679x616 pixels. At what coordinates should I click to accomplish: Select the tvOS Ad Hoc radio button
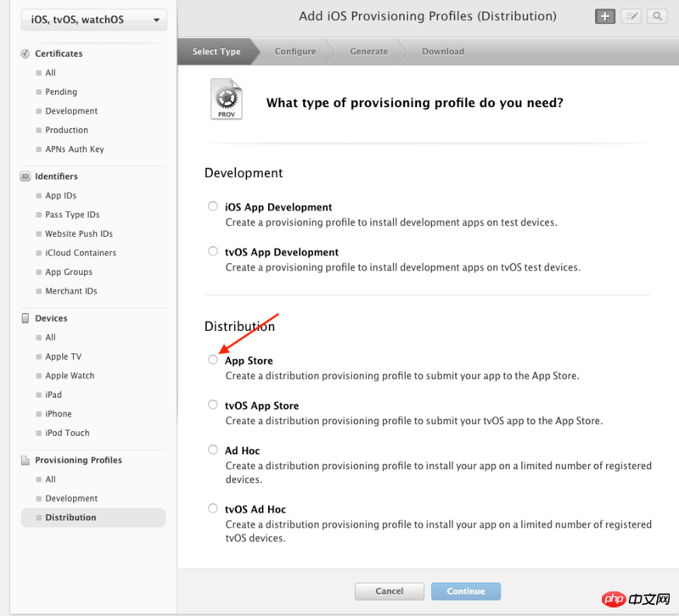(213, 507)
